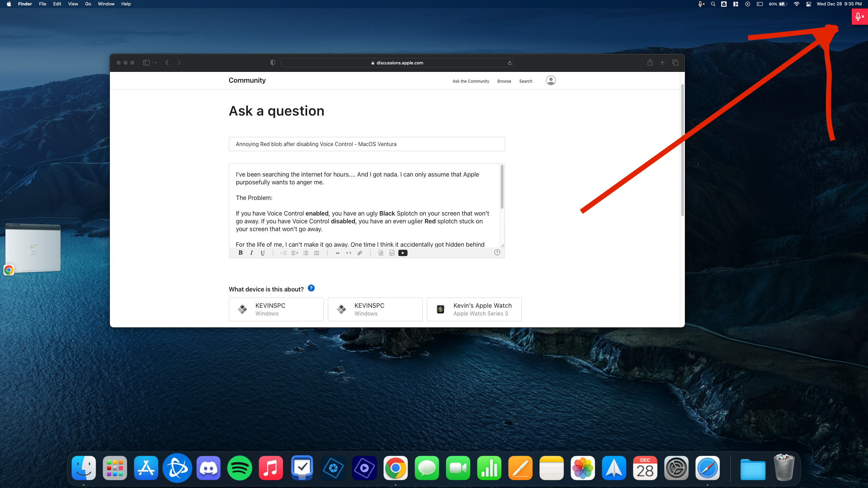Toggle italic formatting in the editor
Image resolution: width=868 pixels, height=488 pixels.
point(251,253)
